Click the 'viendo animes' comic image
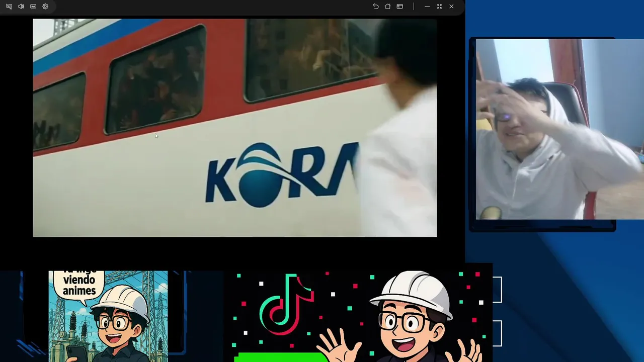644x362 pixels. point(108,316)
